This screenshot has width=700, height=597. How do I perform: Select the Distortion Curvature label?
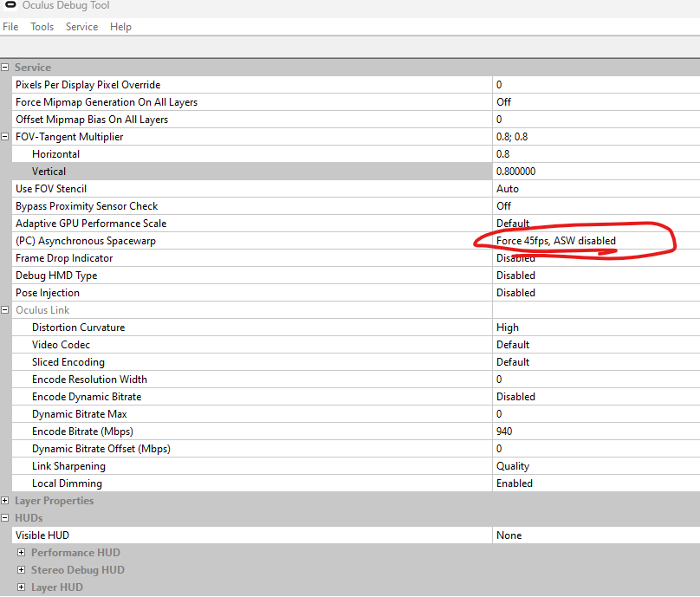[x=78, y=328]
